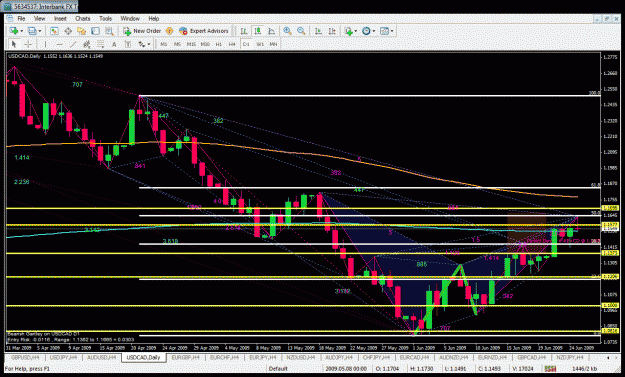Expand the New Chart dropdown arrow
Viewport: 625px width, 377px height.
(x=22, y=31)
